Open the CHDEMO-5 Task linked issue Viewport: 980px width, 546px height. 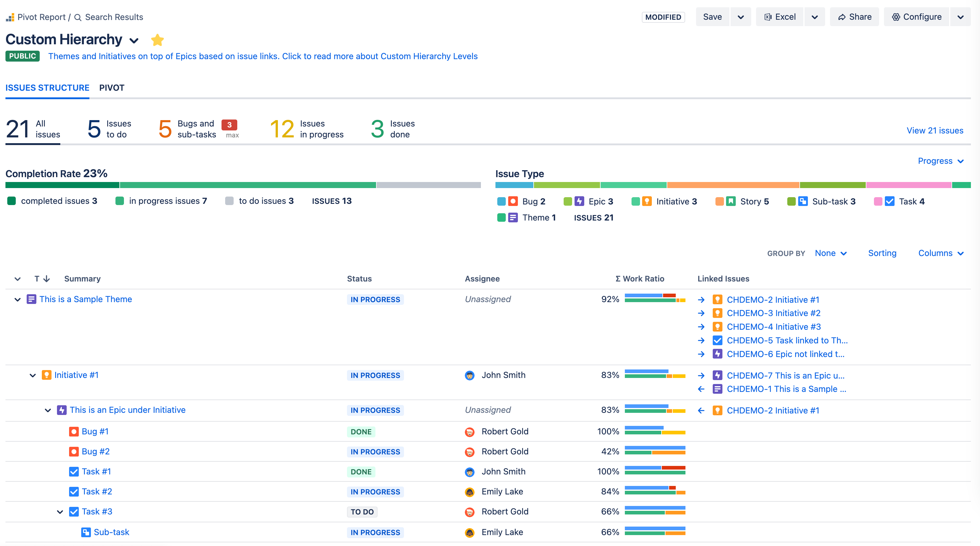pos(788,340)
